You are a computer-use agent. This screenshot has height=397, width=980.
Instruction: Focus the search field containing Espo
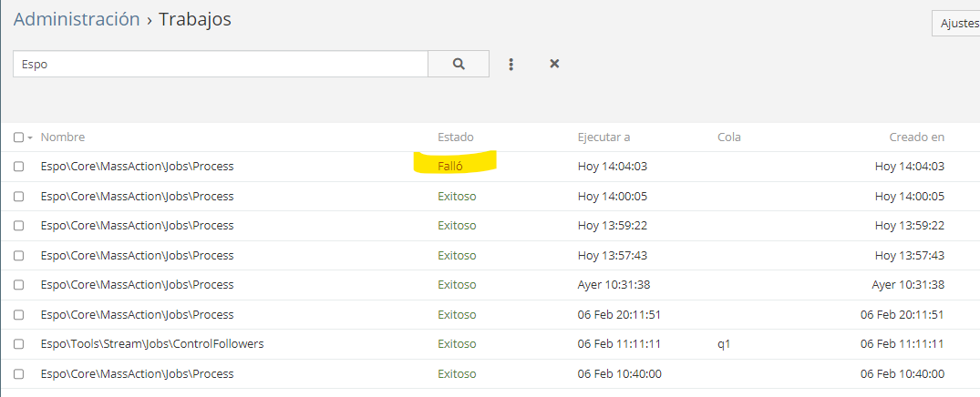pyautogui.click(x=219, y=64)
